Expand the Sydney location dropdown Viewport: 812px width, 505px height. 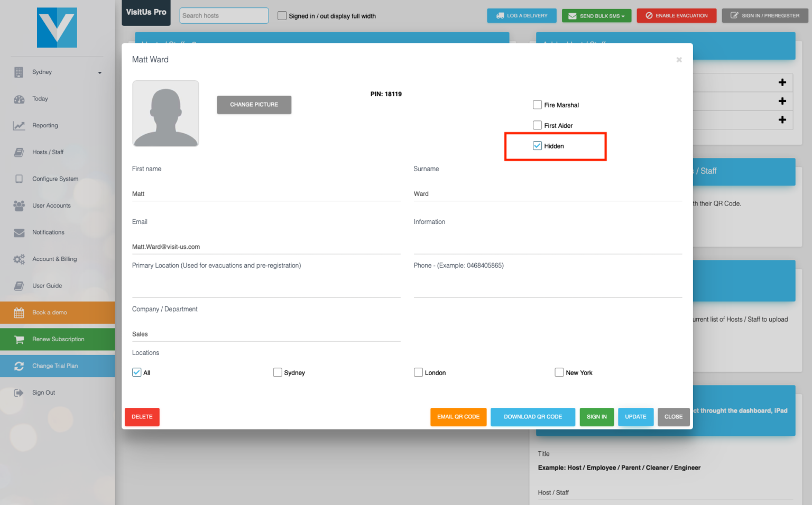[x=99, y=72]
